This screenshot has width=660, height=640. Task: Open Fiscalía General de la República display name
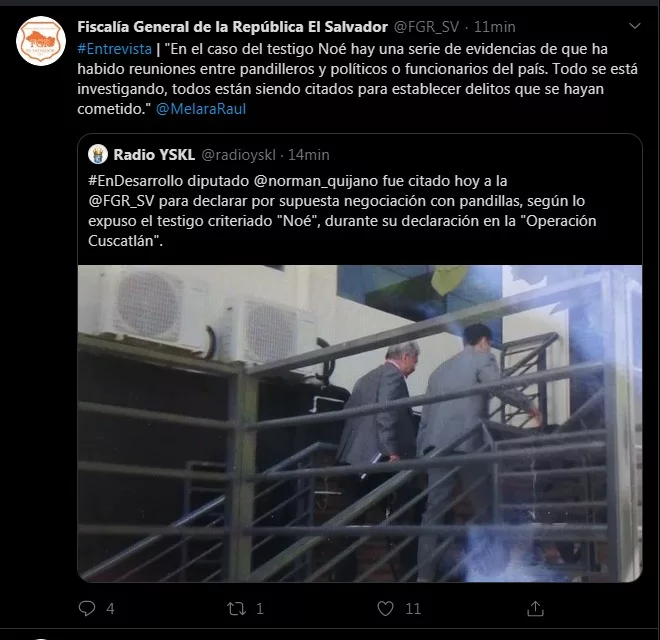click(x=232, y=27)
